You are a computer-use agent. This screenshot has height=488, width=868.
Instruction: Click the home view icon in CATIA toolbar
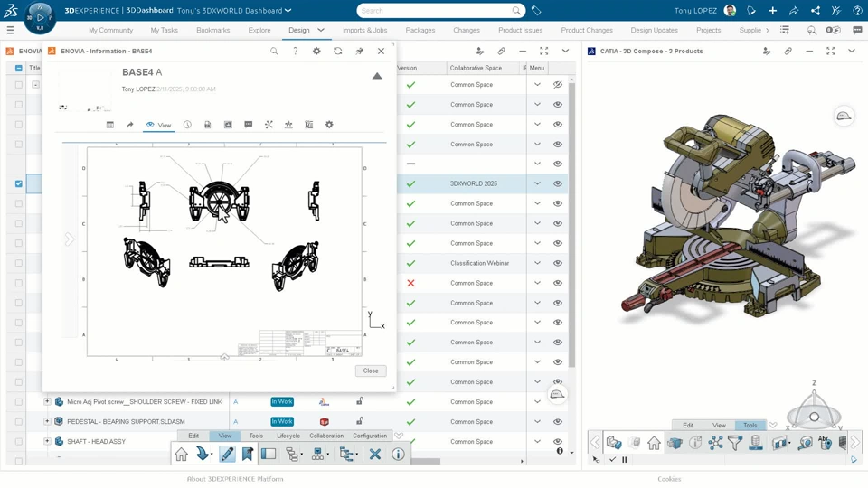point(655,443)
